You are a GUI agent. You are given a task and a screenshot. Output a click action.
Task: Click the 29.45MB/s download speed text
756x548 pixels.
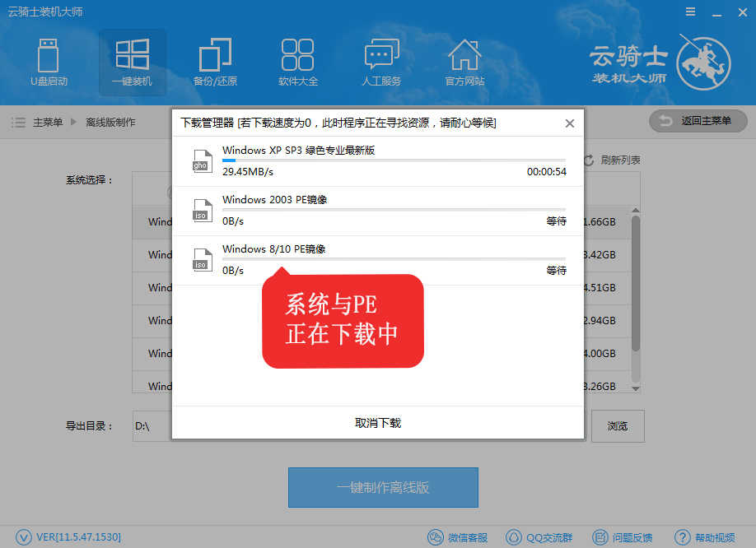(248, 172)
